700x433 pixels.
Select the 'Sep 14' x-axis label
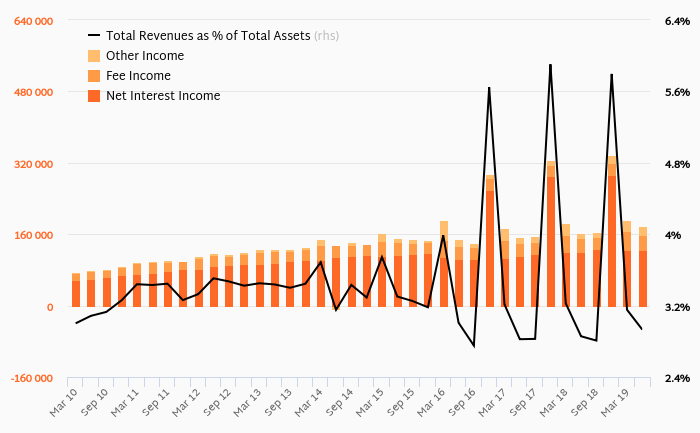340,397
